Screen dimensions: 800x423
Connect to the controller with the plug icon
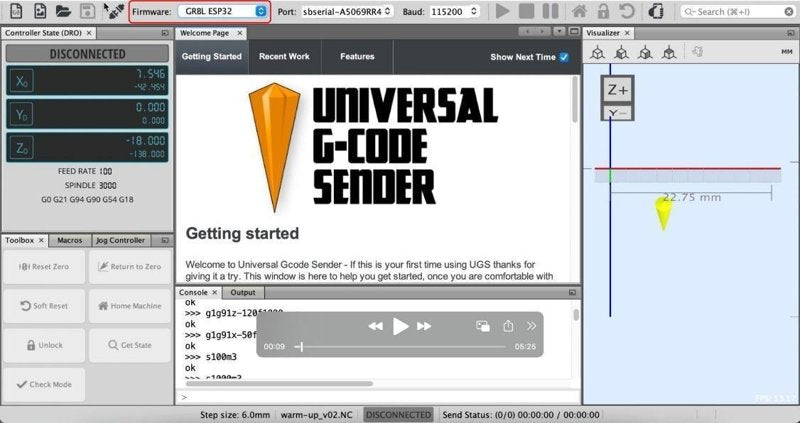[114, 11]
